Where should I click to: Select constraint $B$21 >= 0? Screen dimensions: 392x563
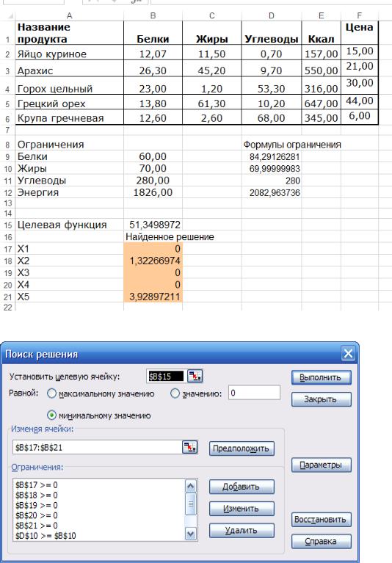tap(36, 526)
